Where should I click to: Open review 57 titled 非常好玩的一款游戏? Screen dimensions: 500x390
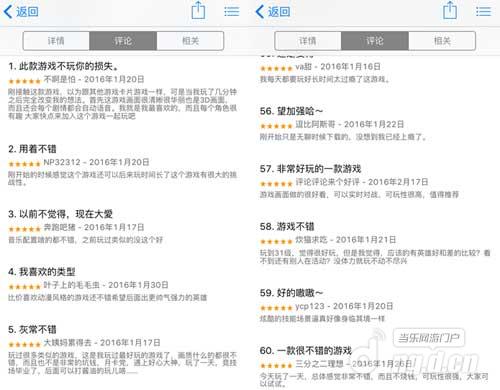pyautogui.click(x=310, y=169)
